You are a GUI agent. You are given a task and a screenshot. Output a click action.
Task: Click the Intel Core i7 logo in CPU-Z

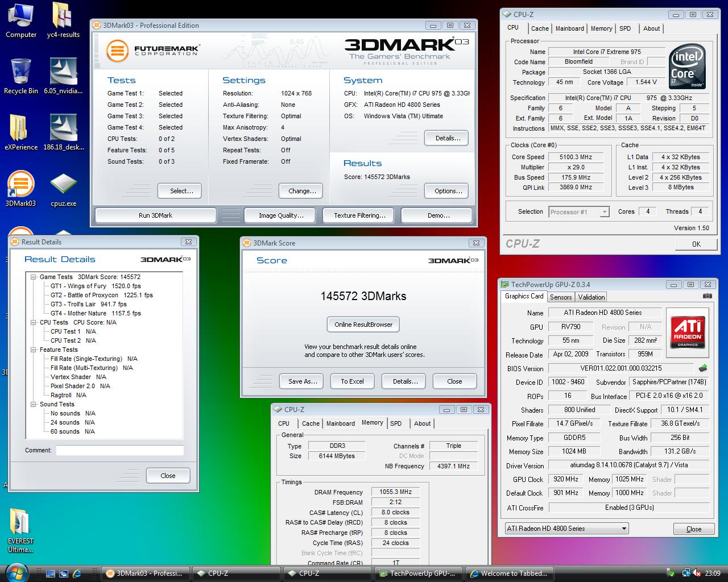pyautogui.click(x=688, y=67)
